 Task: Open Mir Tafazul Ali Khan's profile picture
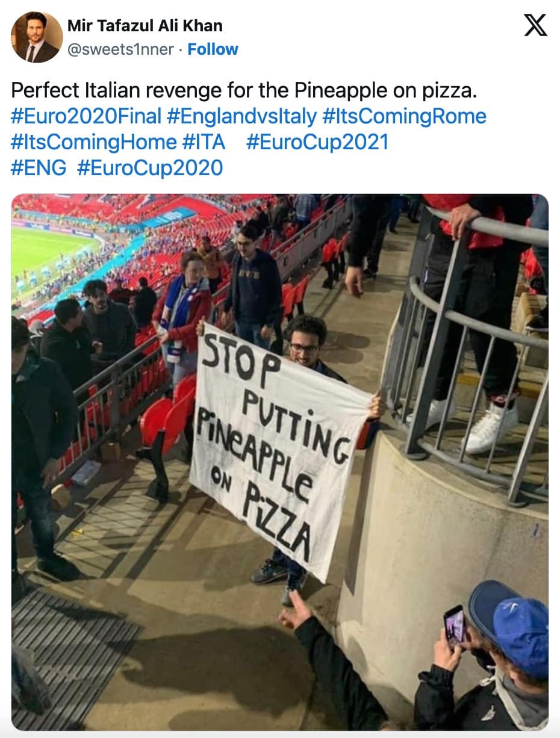[37, 37]
